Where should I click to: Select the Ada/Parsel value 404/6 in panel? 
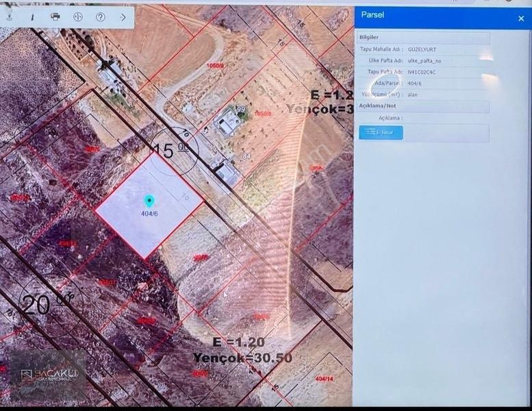coord(414,83)
